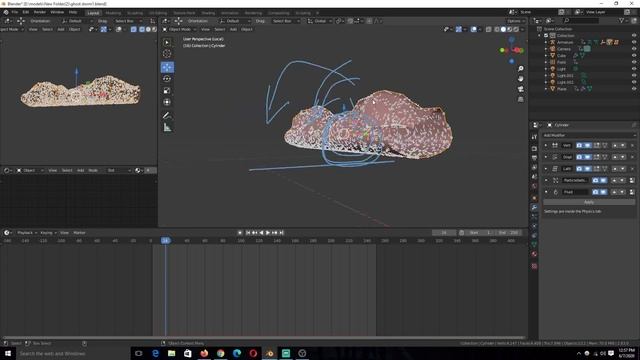Open the Keying dropdown in the timeline
The width and height of the screenshot is (640, 360).
tap(48, 233)
